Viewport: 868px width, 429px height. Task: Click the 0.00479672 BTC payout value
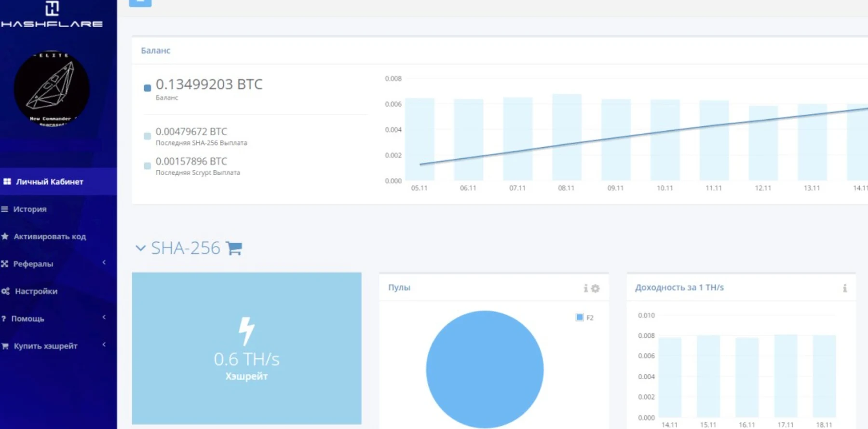point(191,131)
